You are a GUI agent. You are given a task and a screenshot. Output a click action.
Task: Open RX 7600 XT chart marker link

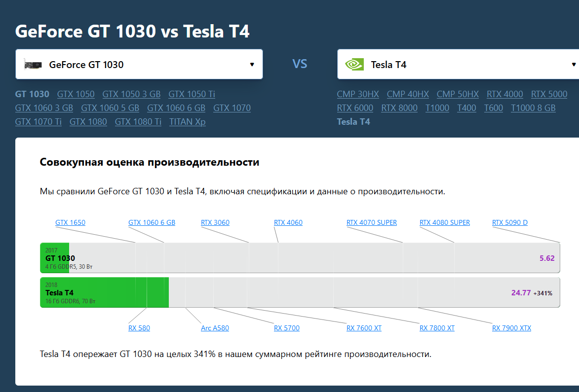pyautogui.click(x=364, y=328)
